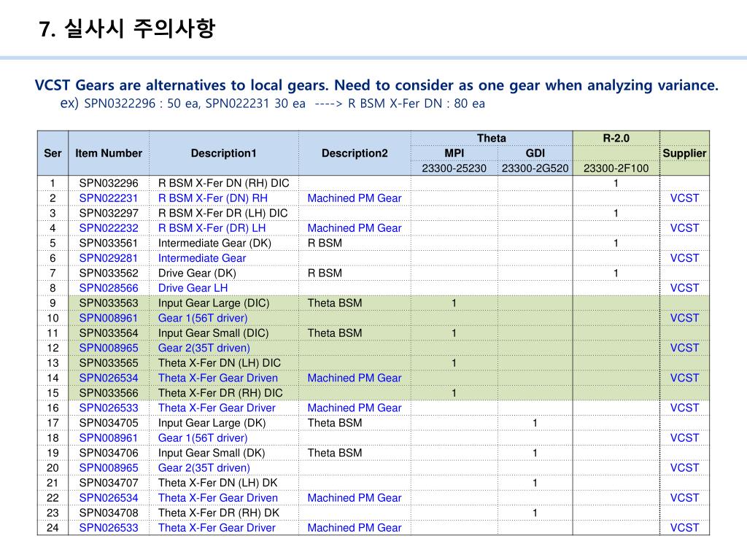Click the example line starting with 'ex) SPN0322296'
This screenshot has width=747, height=560.
[273, 104]
